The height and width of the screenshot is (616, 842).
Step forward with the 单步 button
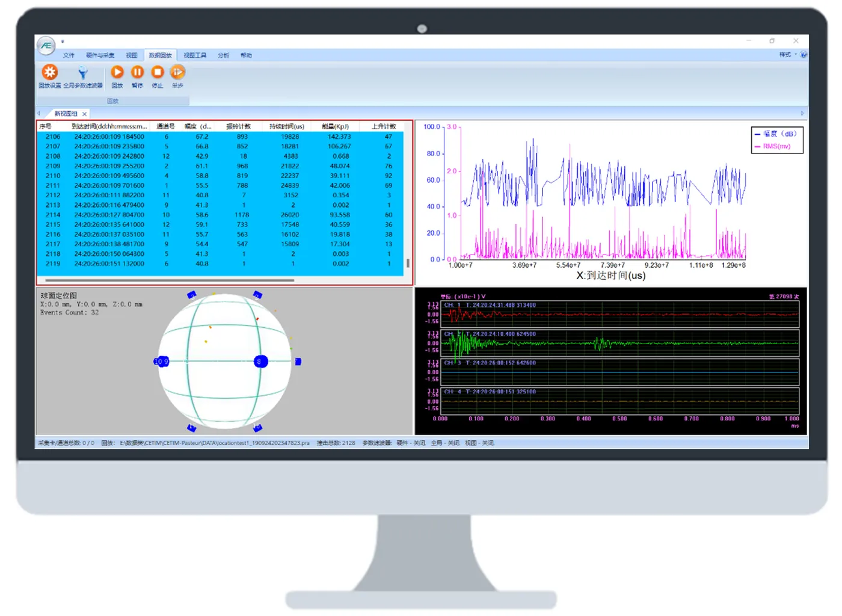[177, 76]
